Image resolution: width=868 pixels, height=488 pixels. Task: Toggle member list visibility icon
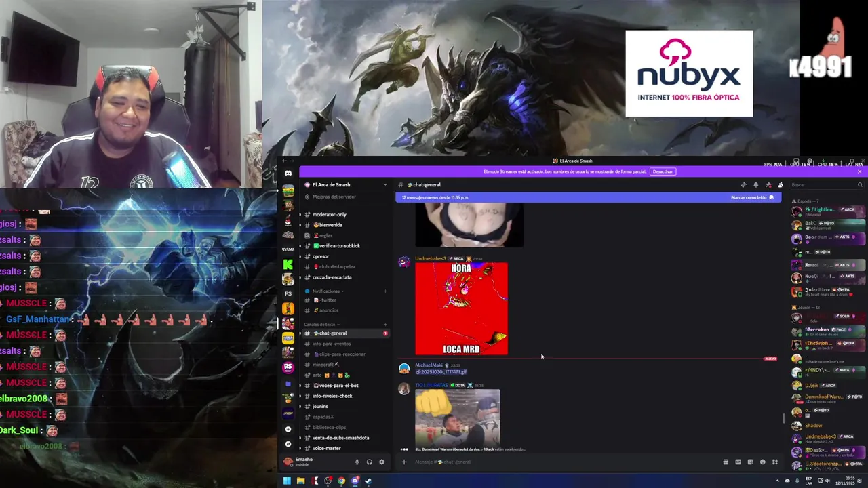781,184
